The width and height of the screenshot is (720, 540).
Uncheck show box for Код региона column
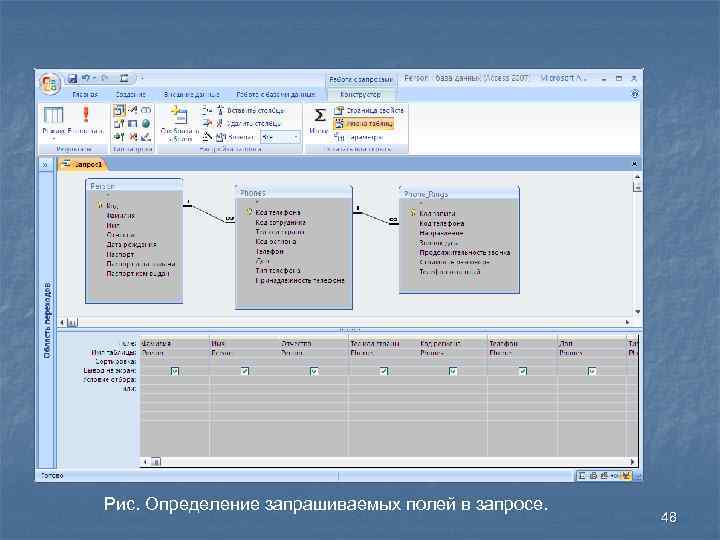[453, 371]
